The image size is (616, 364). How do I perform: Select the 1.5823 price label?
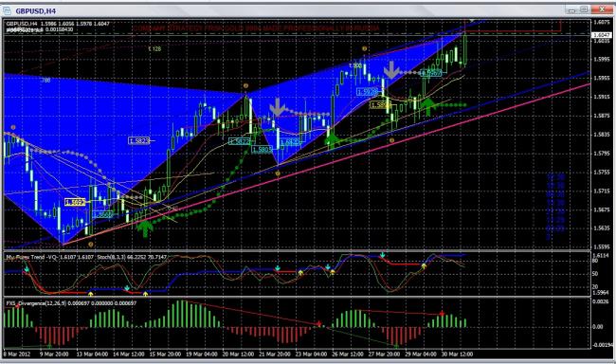[x=139, y=140]
